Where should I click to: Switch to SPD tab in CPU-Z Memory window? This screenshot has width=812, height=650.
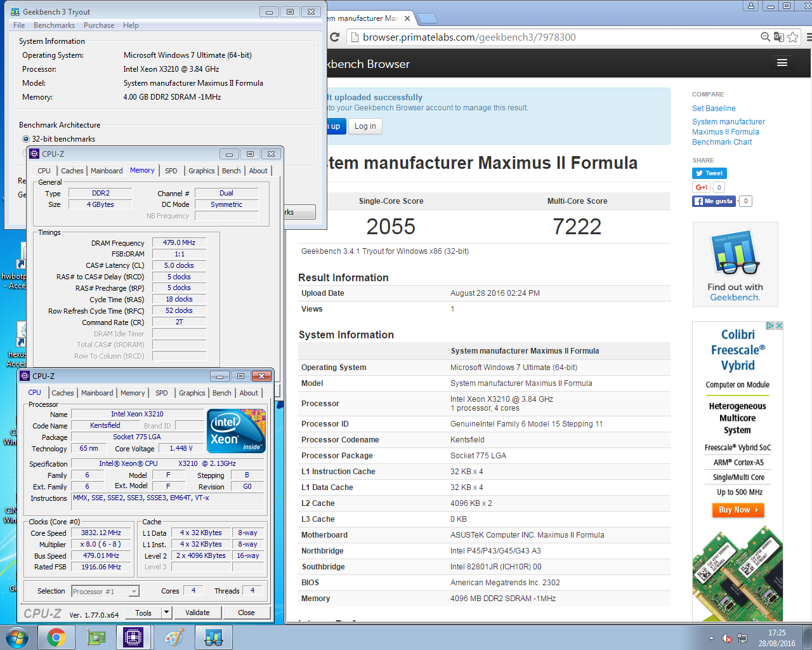coord(171,171)
